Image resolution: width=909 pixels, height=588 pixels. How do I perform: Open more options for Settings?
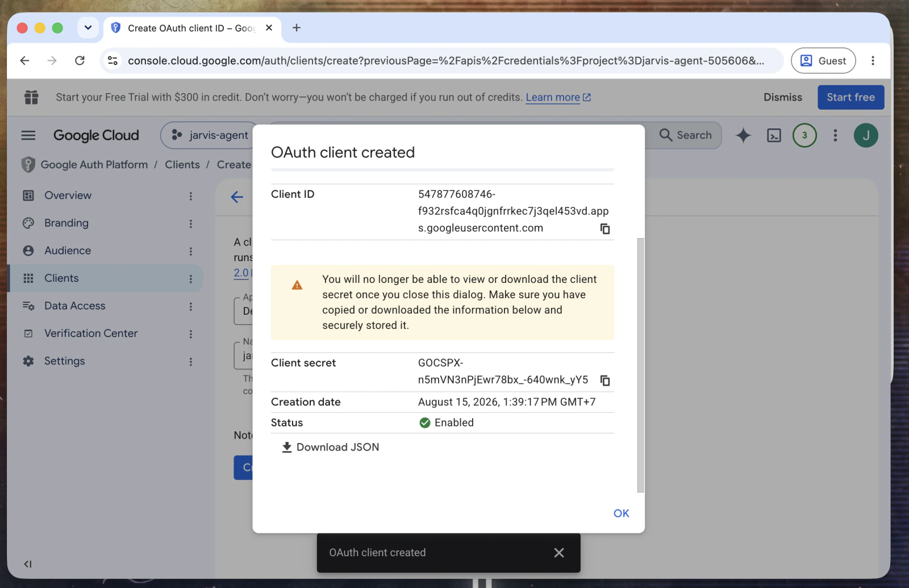tap(191, 361)
